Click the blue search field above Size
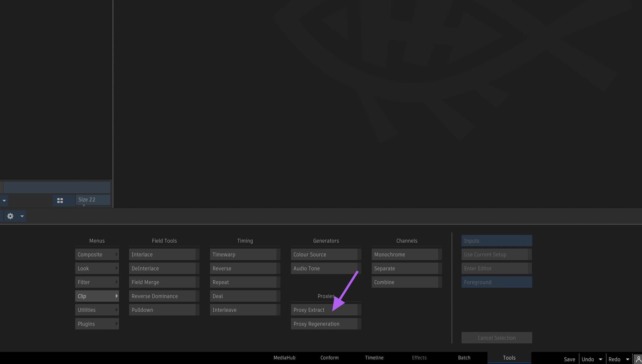The width and height of the screenshot is (642, 364). coord(57,187)
